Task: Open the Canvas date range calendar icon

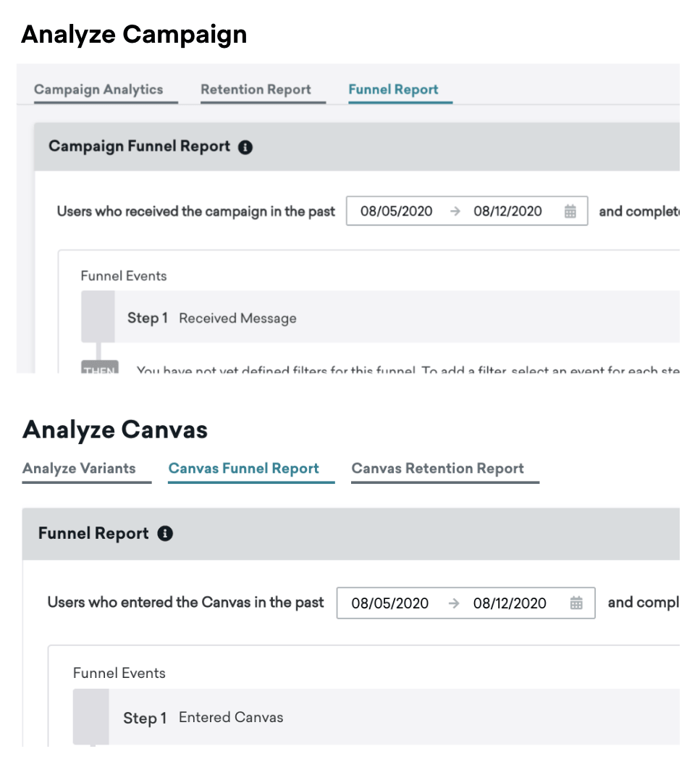Action: click(576, 603)
